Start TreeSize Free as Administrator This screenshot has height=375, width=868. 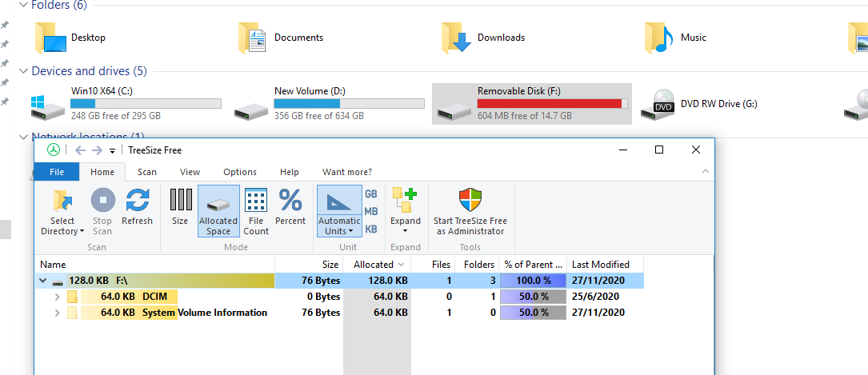(x=470, y=211)
